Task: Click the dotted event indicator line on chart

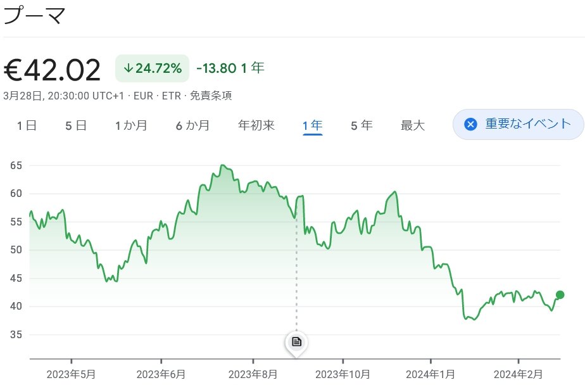Action: (x=296, y=279)
